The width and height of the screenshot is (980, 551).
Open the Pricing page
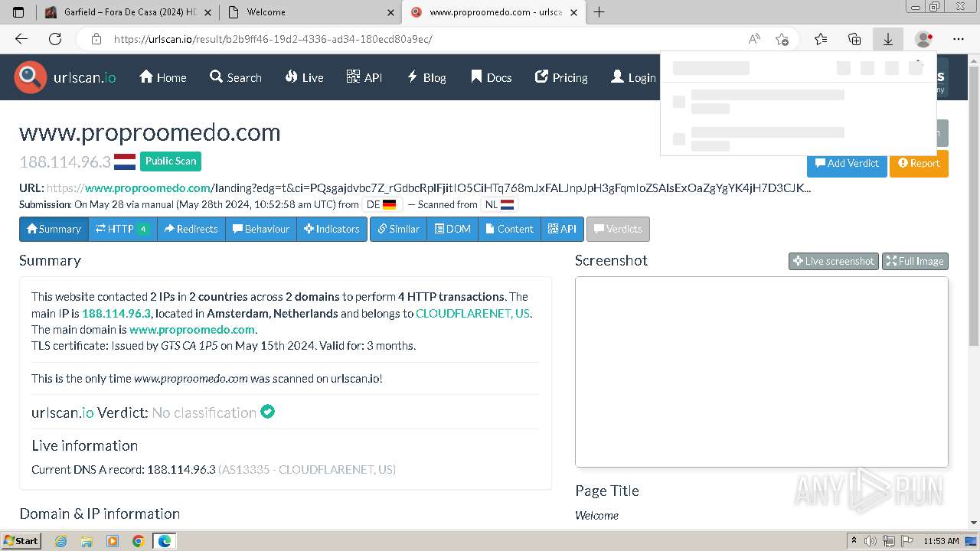[561, 77]
